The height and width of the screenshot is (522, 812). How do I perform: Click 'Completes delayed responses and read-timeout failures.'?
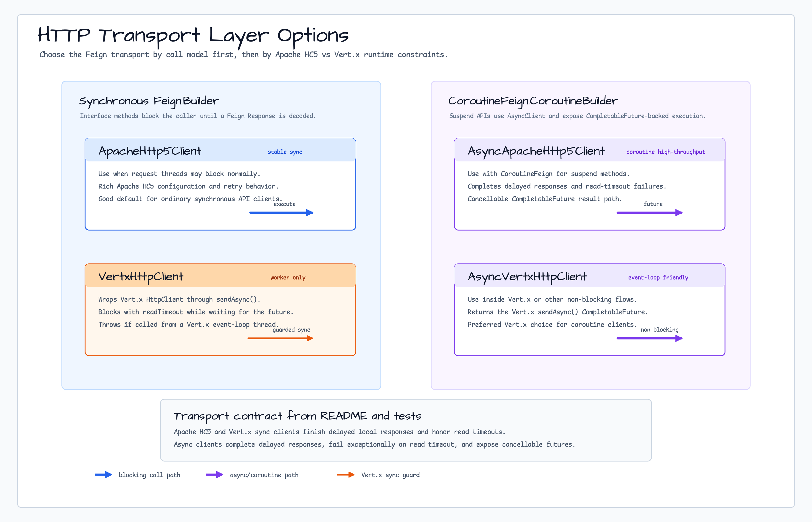[567, 186]
